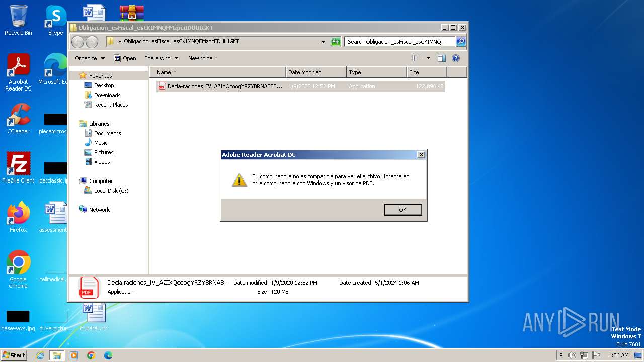The image size is (644, 362).
Task: Click the network icon in the system tray
Action: coord(584,355)
